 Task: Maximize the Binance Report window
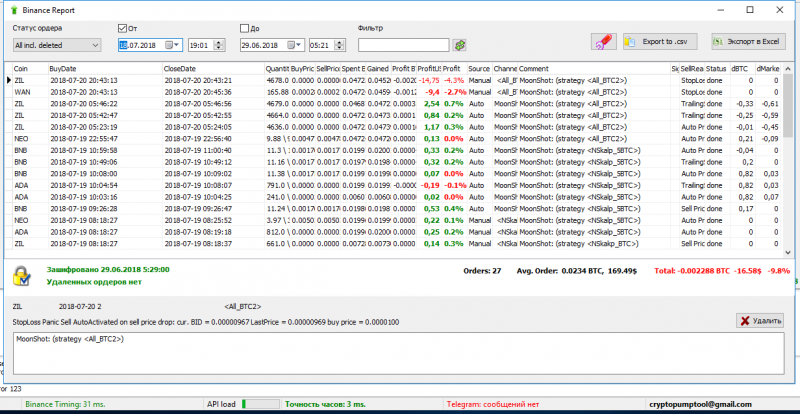coord(749,10)
